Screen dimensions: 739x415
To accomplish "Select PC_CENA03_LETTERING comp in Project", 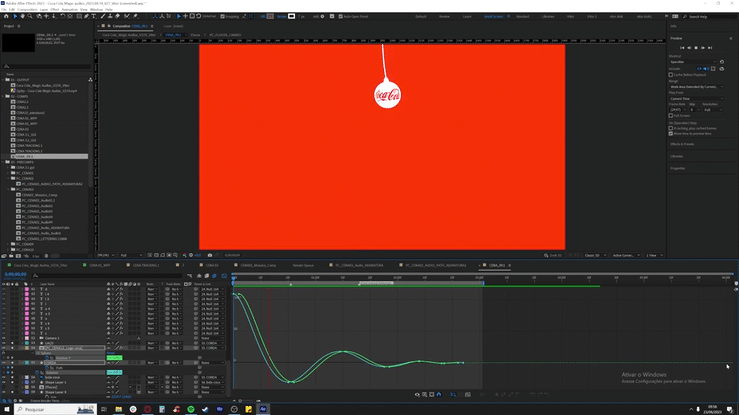I will [44, 239].
